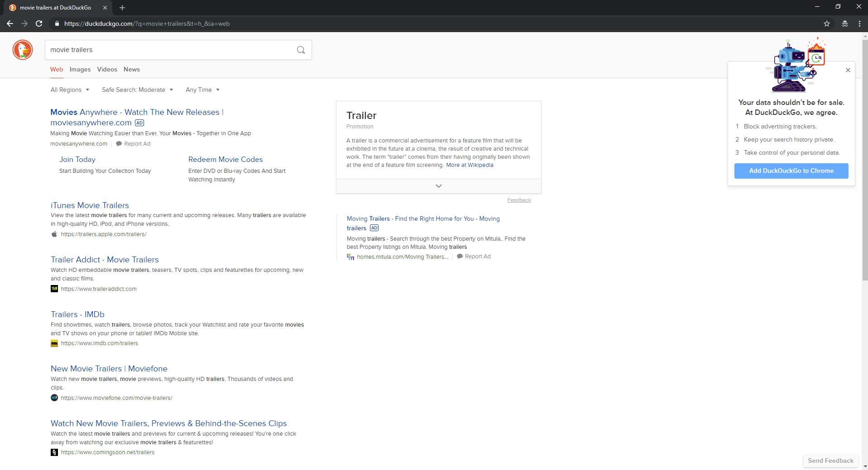Click the page reload icon

[39, 24]
